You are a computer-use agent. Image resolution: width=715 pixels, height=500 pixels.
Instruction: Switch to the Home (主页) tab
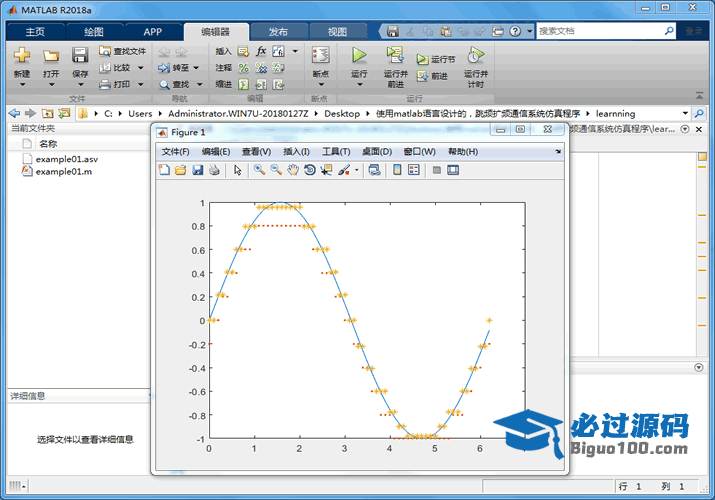coord(35,32)
